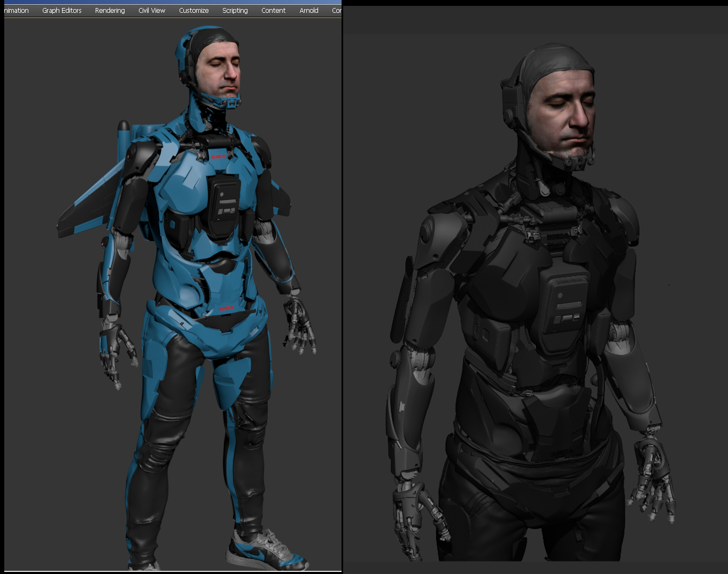Open the Arnold menu
Screen dimensions: 728x574
click(x=309, y=11)
